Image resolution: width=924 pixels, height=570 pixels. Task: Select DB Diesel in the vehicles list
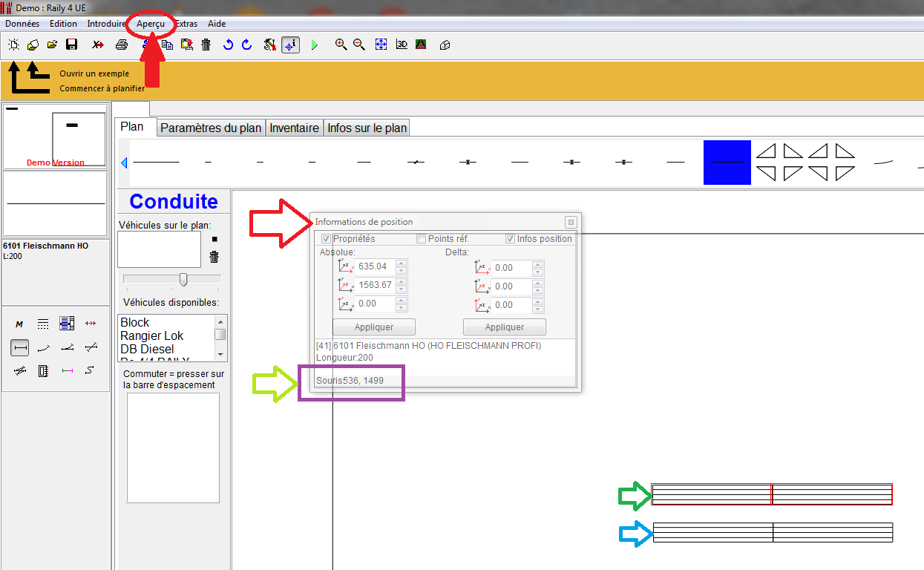click(148, 350)
